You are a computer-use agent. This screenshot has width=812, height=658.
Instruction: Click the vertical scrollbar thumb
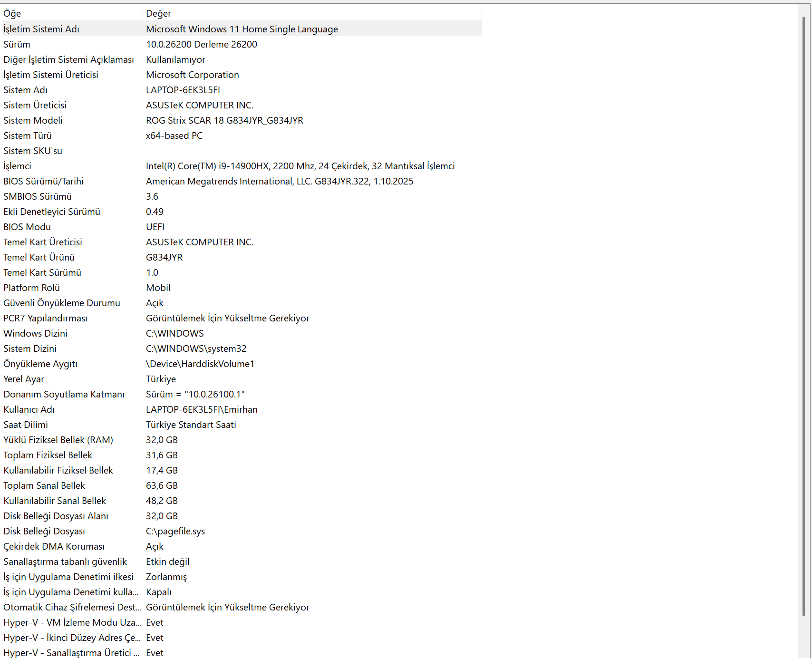pos(804,316)
